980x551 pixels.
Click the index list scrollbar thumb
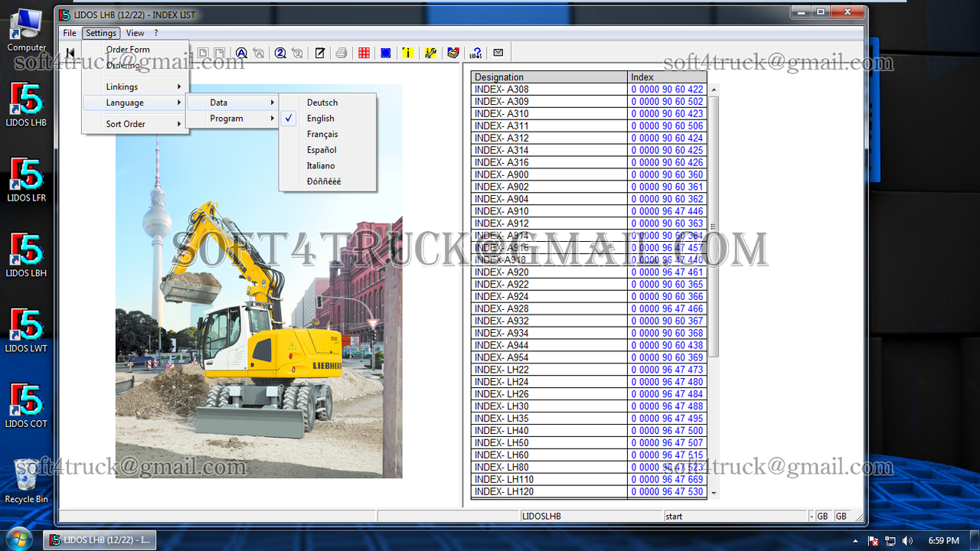pos(714,227)
